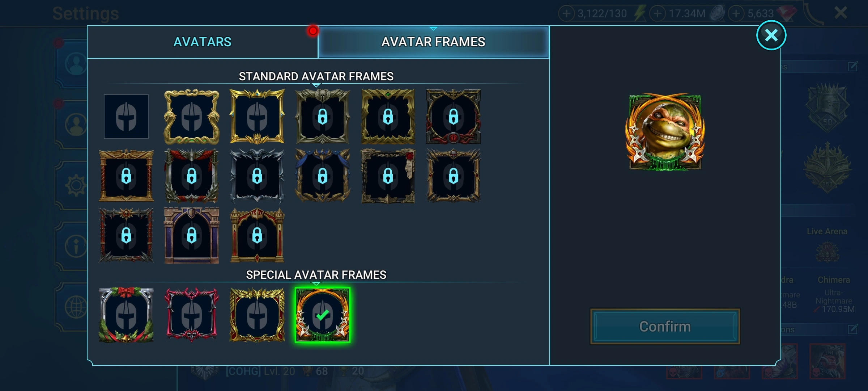Select the golden dragon standard frame

(192, 117)
